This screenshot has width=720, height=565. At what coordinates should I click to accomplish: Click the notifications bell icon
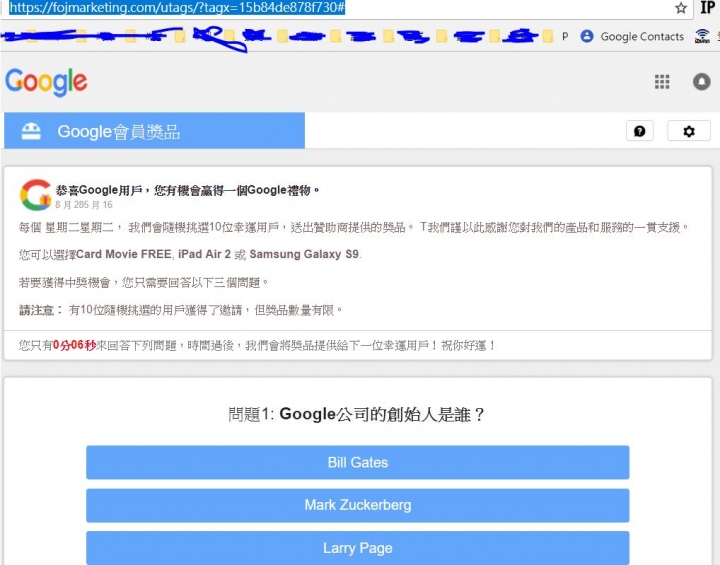701,82
